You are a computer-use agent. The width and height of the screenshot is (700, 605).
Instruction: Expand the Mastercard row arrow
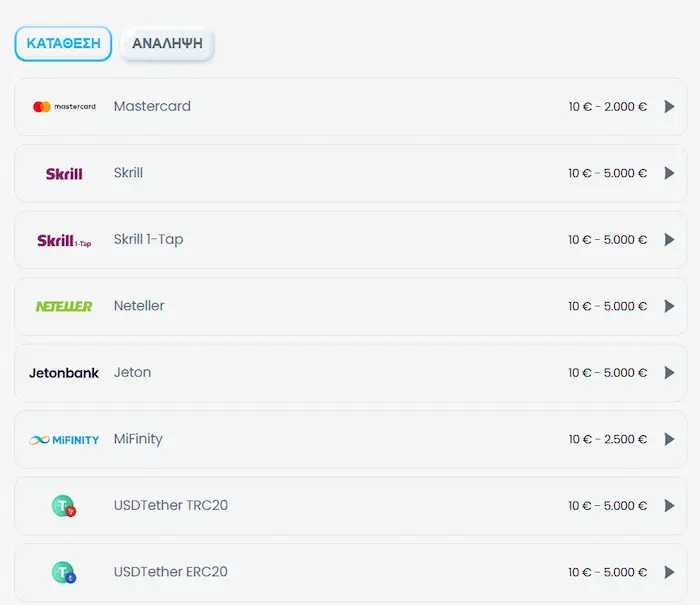point(669,107)
